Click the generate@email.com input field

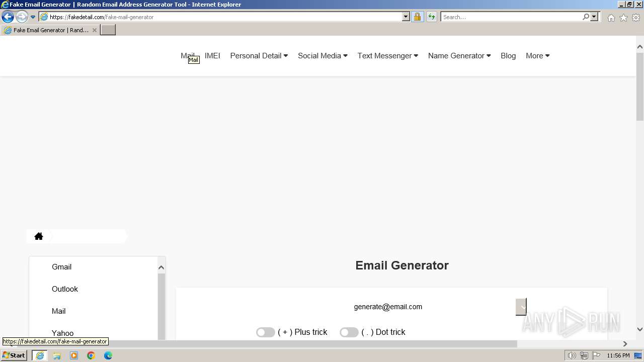click(387, 307)
